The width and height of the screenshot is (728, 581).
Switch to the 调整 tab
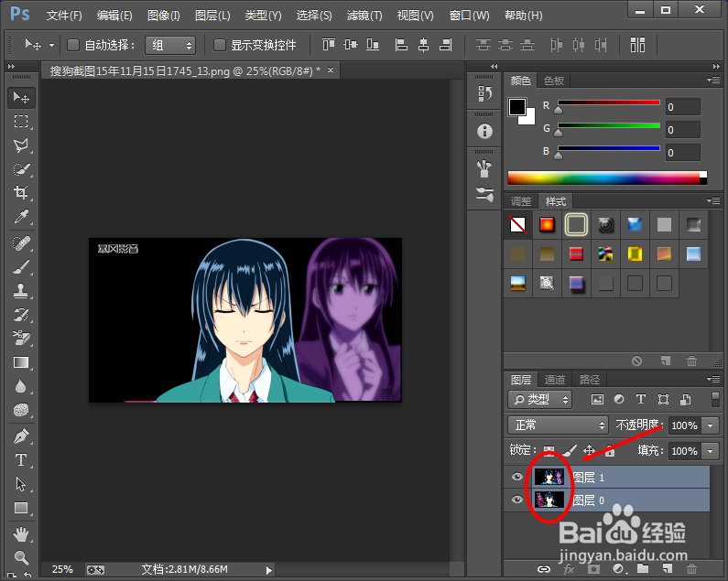[521, 201]
